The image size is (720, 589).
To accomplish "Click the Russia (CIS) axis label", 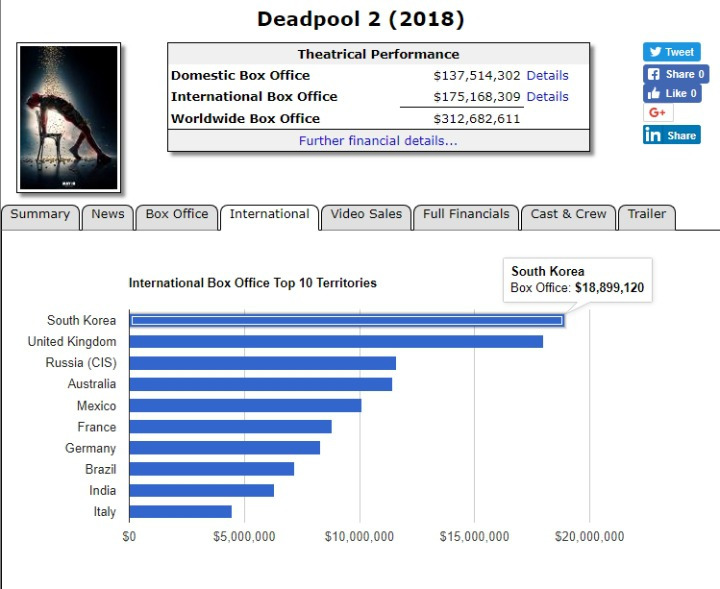I will tap(81, 363).
